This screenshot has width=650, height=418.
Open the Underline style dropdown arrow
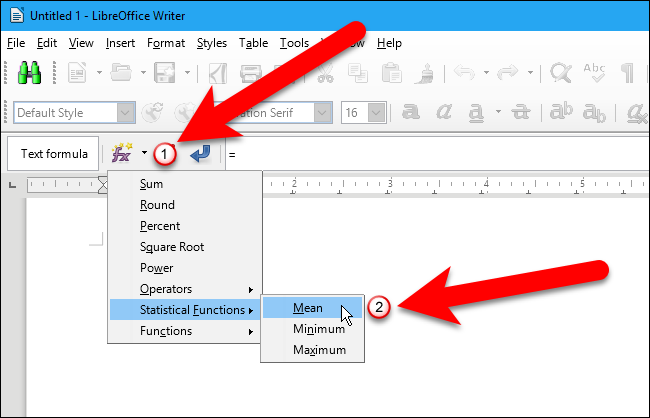498,112
